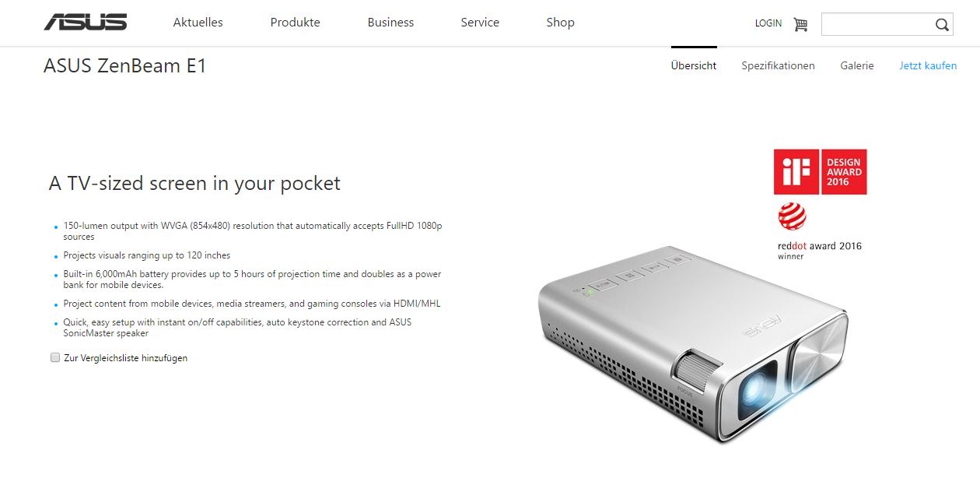The width and height of the screenshot is (980, 485).
Task: Switch to the Spezifikationen tab
Action: click(x=778, y=66)
